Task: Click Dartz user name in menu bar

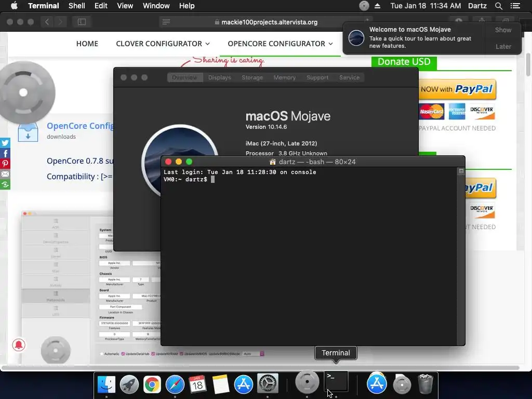Action: (477, 6)
